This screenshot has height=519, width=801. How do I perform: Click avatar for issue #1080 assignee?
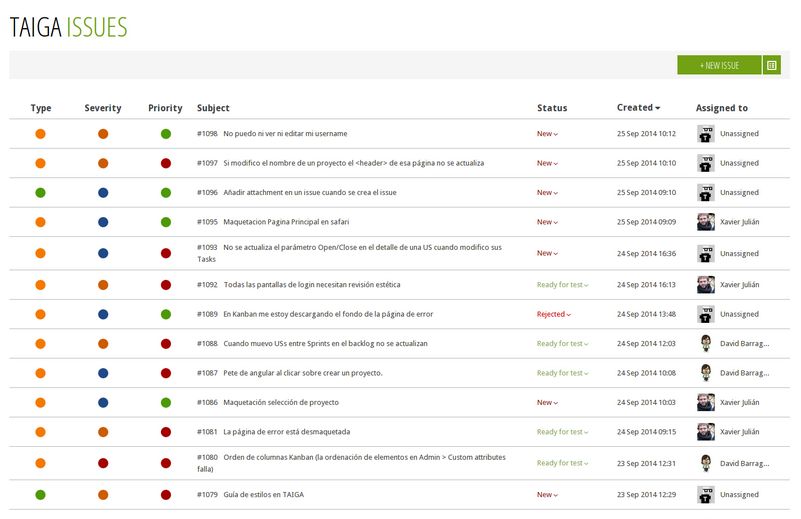706,463
